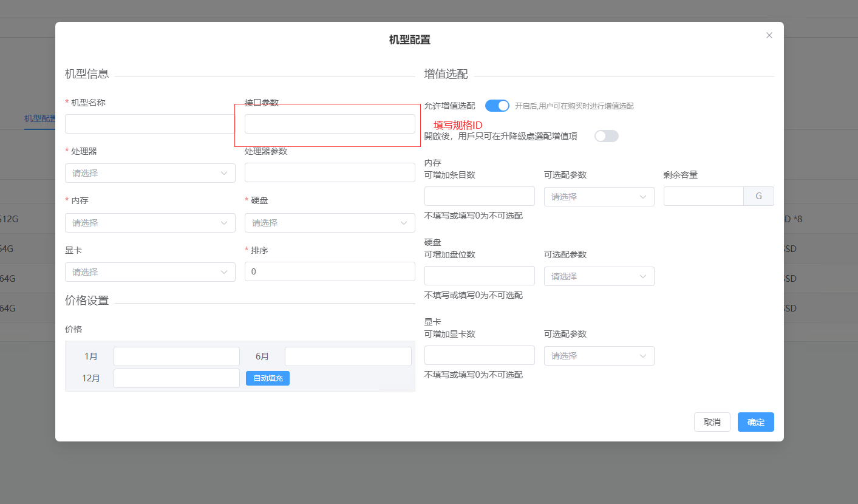Click the 自动填充 button

pyautogui.click(x=268, y=378)
